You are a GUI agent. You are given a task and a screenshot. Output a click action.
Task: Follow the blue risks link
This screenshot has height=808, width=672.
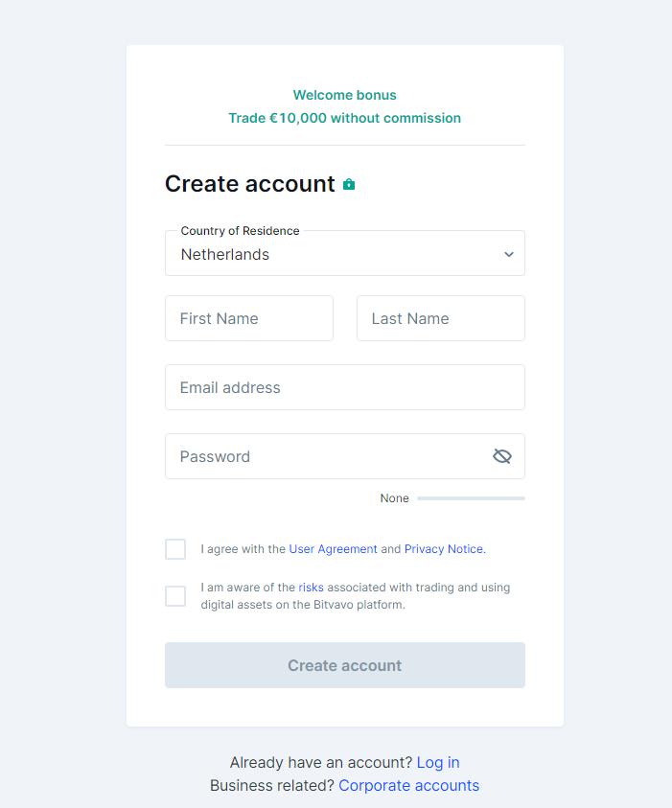tap(311, 588)
